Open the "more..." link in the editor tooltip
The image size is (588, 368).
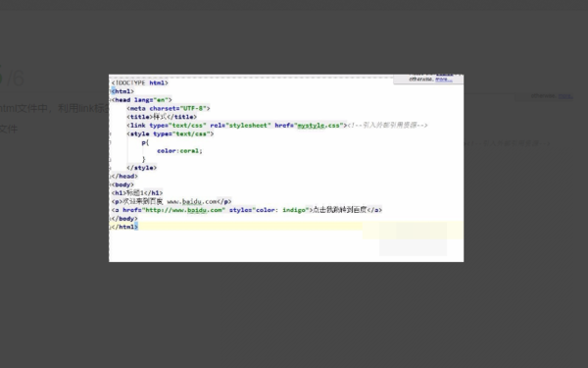[x=444, y=79]
